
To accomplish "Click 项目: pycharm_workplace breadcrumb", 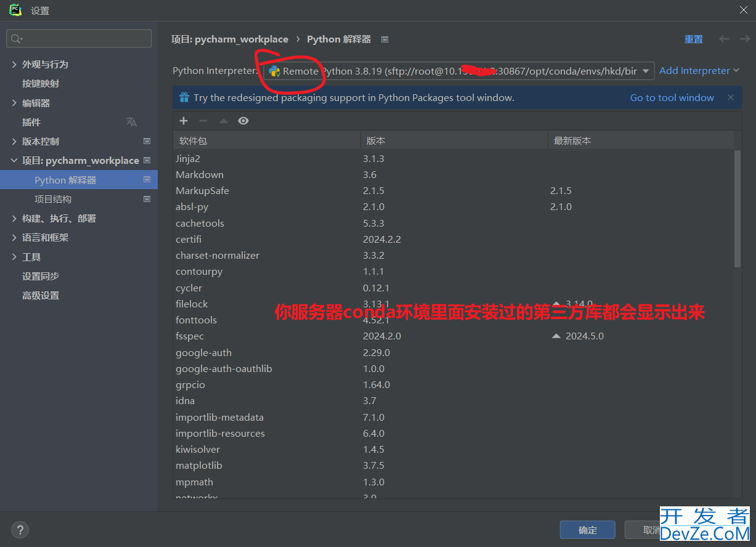I will click(x=230, y=39).
